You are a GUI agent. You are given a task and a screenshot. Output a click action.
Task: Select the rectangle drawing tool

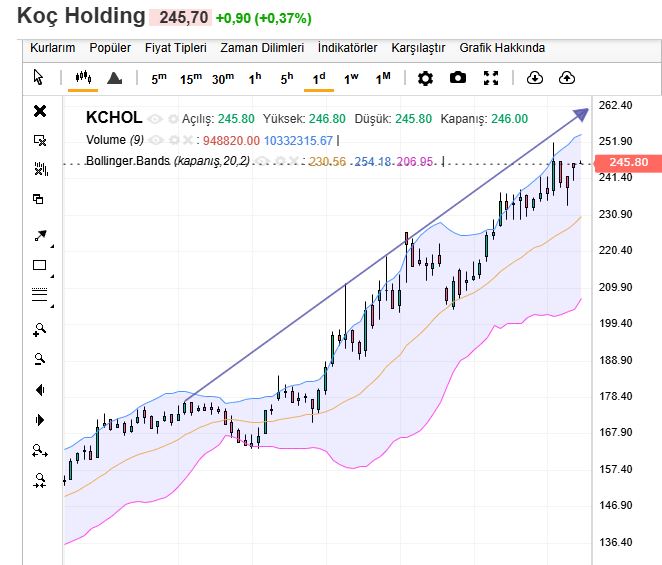(39, 265)
